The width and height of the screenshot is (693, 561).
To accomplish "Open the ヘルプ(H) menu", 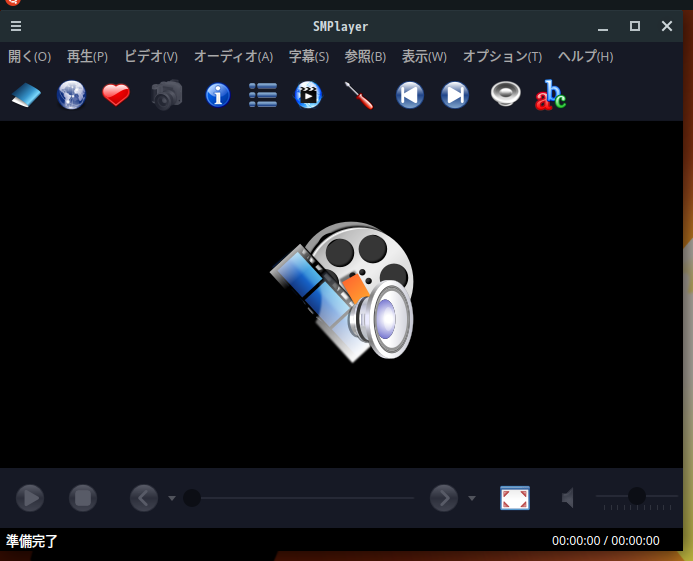I will [x=585, y=57].
